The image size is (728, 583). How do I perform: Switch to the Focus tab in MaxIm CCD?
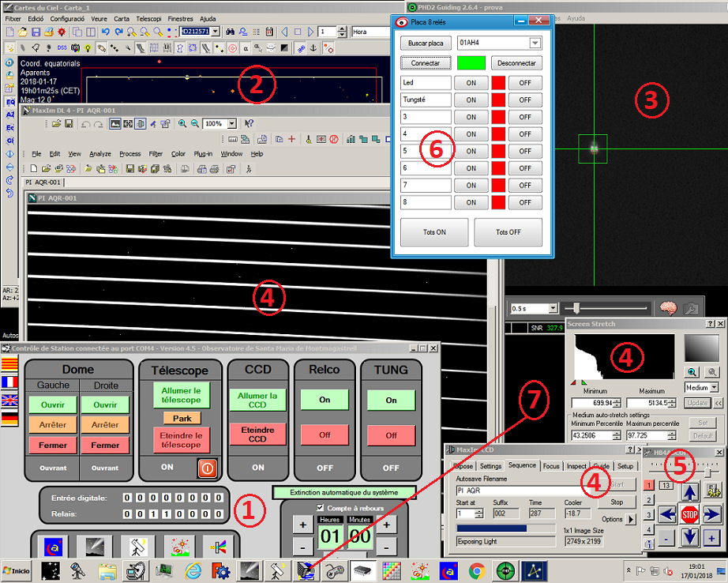tap(551, 466)
